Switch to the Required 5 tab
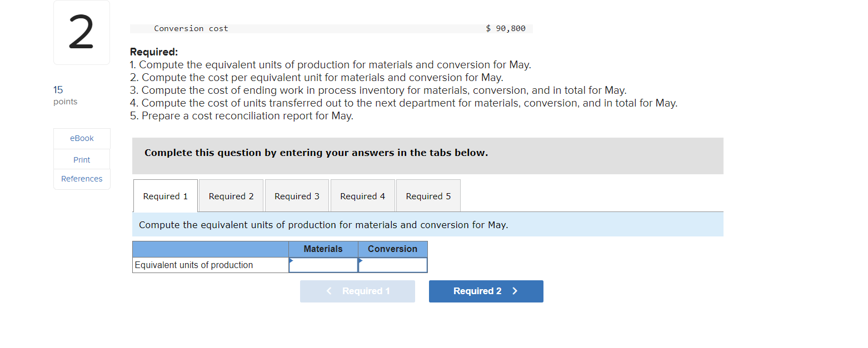Screen dimensions: 868x348 point(428,196)
